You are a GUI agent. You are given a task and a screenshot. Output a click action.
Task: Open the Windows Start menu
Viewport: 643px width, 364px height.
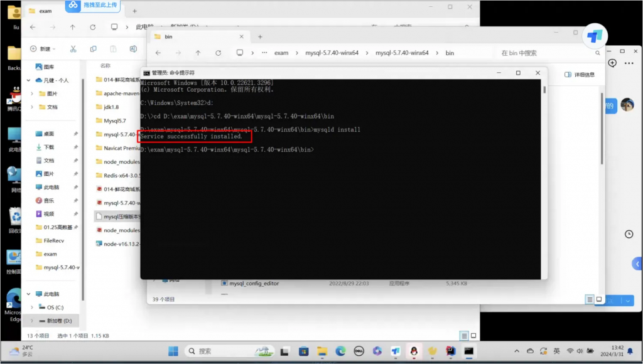(x=173, y=351)
